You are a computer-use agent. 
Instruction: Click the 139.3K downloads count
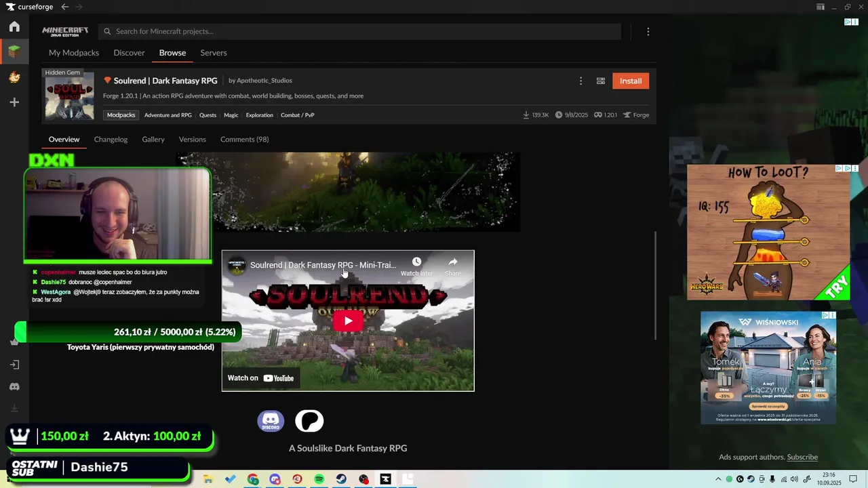coord(536,115)
